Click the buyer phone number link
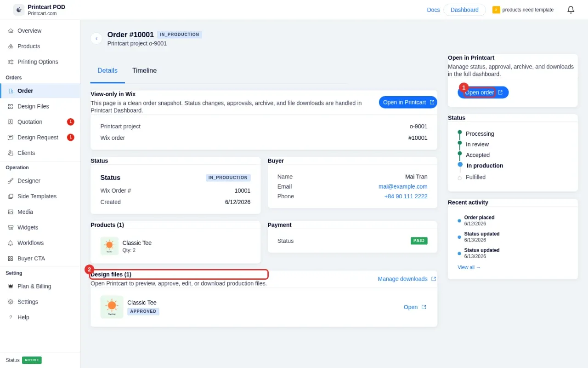 tap(406, 196)
